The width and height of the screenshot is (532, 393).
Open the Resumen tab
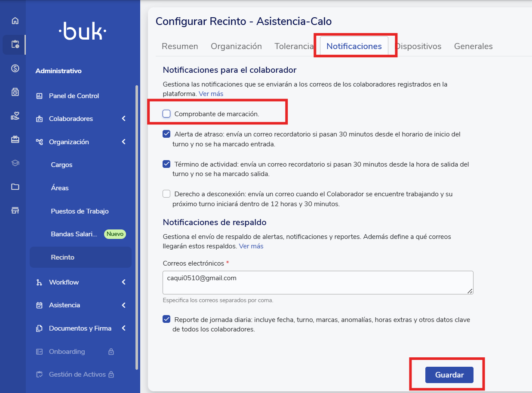click(180, 46)
